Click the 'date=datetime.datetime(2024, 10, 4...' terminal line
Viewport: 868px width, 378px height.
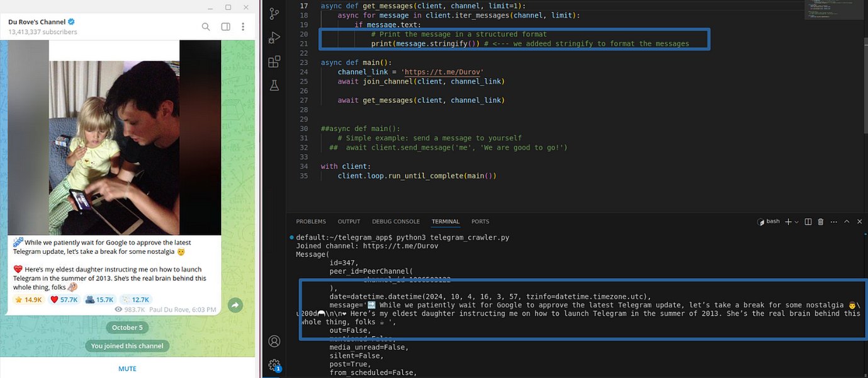(490, 297)
